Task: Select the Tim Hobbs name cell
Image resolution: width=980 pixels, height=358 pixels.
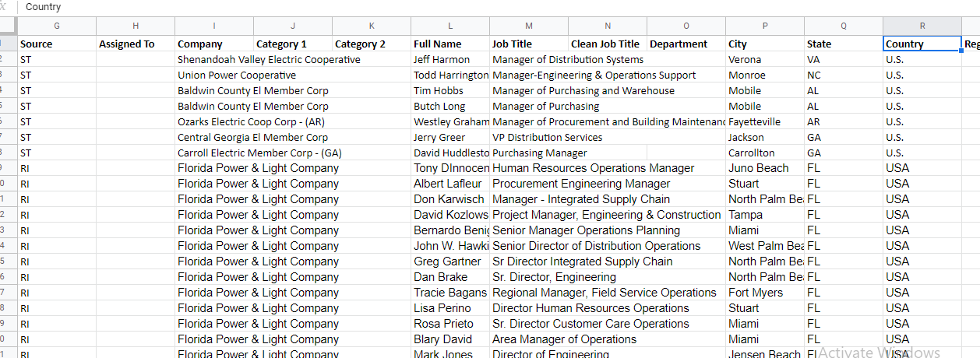Action: point(450,90)
